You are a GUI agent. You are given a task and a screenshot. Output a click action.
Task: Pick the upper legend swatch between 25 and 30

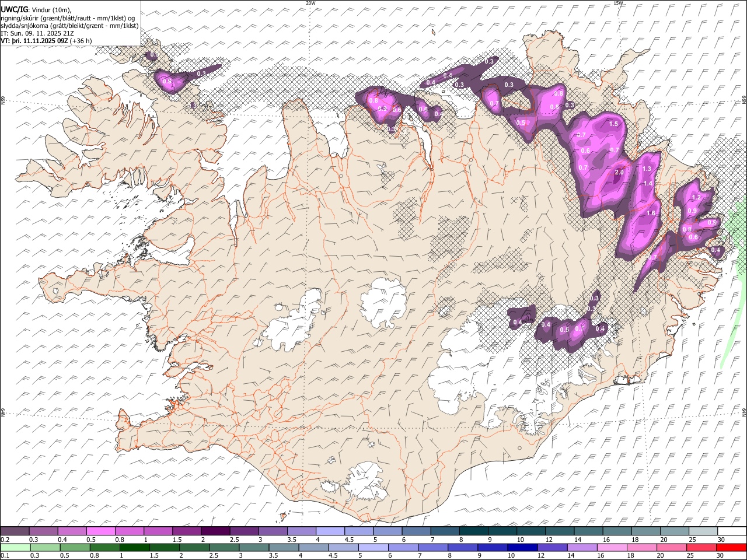(703, 531)
